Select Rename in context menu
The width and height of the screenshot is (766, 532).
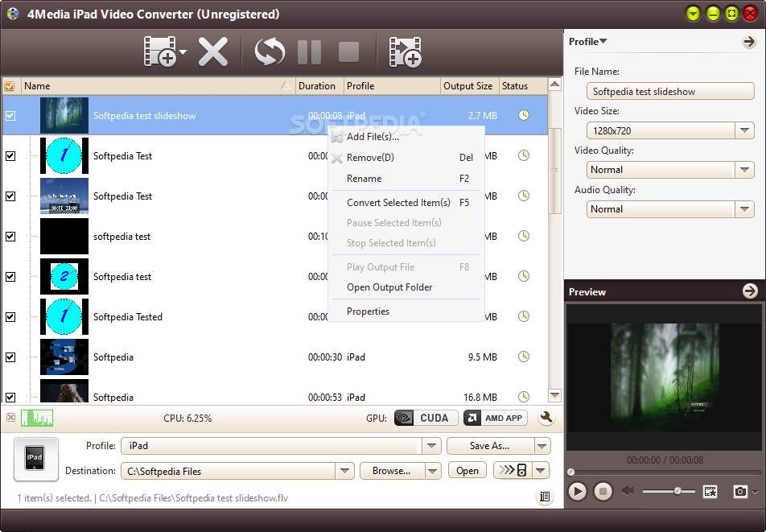pyautogui.click(x=406, y=179)
